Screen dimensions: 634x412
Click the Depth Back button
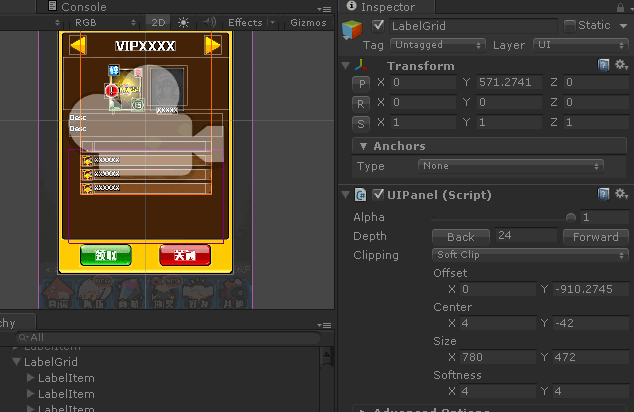461,237
